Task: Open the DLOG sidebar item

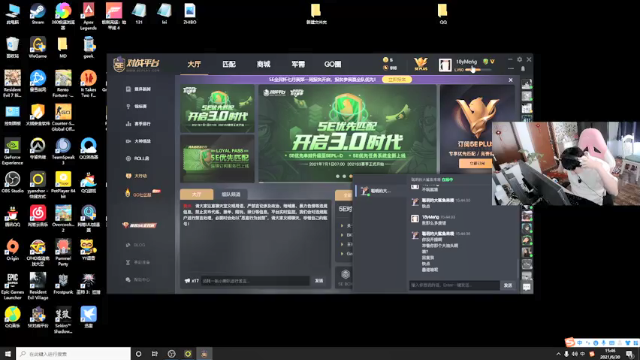Action: 136,245
